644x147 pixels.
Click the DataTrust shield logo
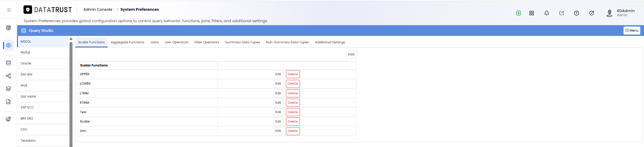(28, 10)
